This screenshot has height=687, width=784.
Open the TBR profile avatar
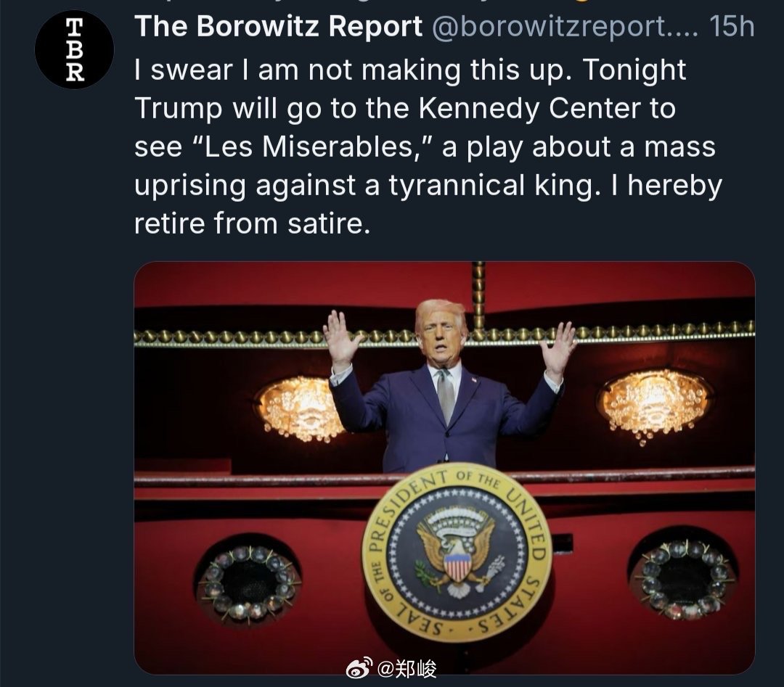coord(74,49)
